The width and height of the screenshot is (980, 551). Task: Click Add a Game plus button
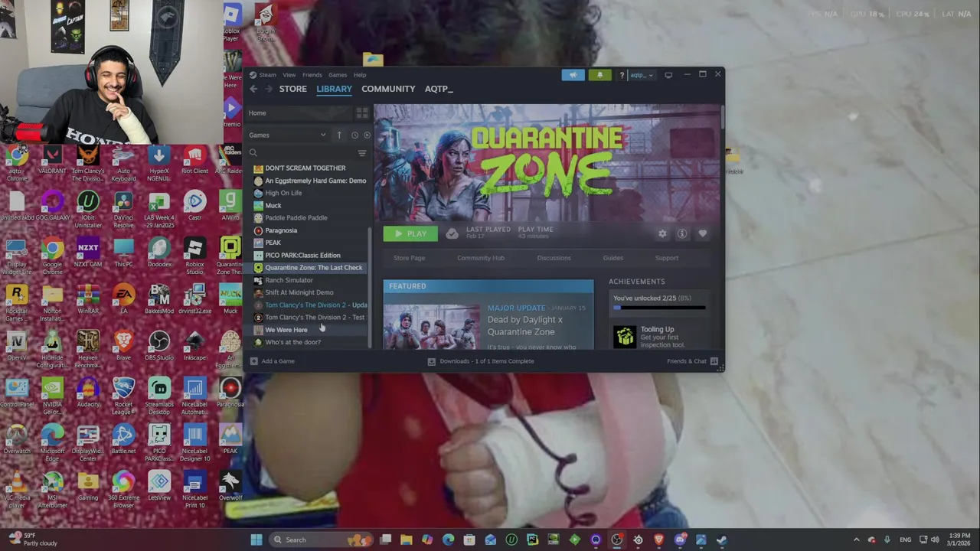pos(272,361)
